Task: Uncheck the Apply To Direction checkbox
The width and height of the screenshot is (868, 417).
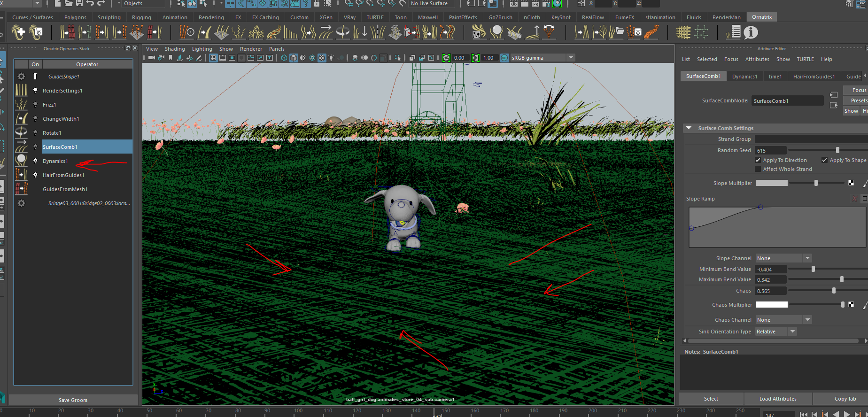Action: pos(758,160)
